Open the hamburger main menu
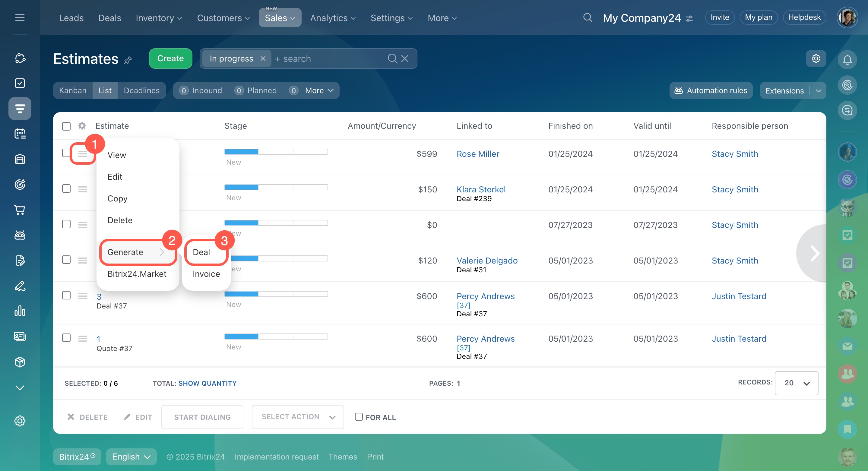The image size is (868, 471). pos(20,17)
